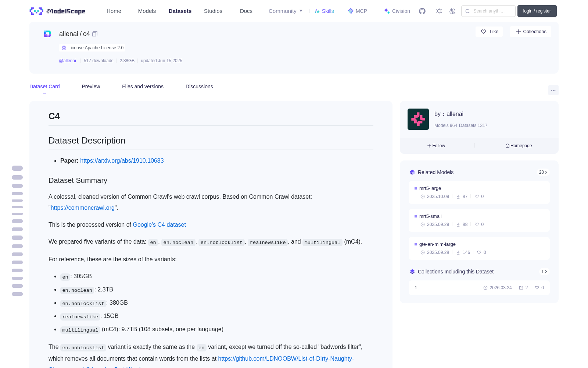Open the more options ellipsis button
Screen dimensions: 588x368
tap(553, 90)
